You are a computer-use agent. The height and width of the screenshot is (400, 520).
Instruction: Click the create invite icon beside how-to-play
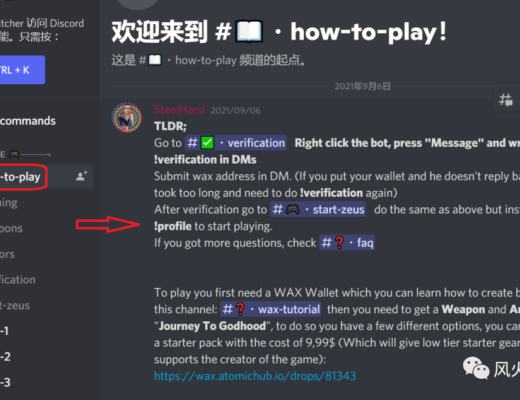click(x=81, y=176)
